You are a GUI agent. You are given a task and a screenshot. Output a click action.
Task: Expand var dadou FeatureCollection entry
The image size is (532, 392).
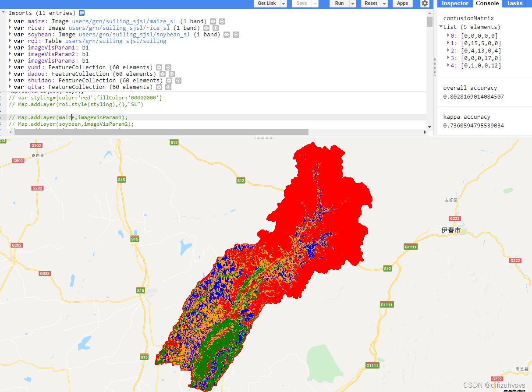(10, 74)
